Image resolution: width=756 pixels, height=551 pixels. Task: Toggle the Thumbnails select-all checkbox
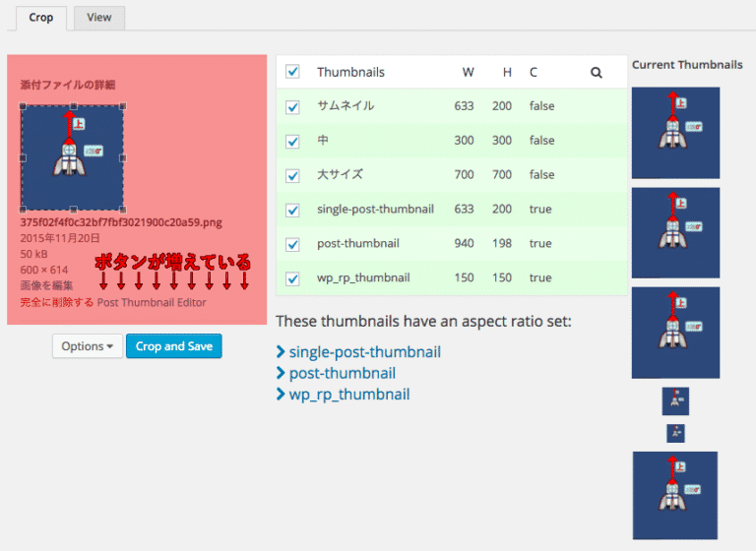tap(292, 72)
